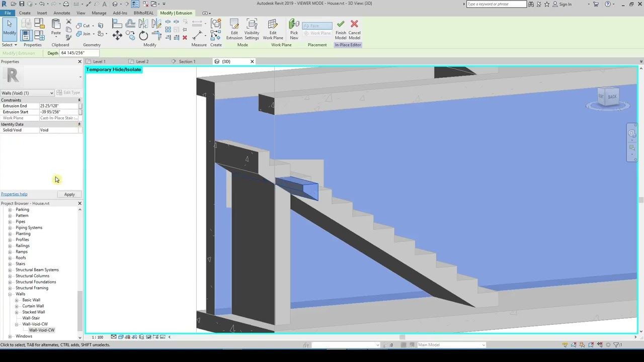Switch to Section 1 view tab

click(187, 61)
